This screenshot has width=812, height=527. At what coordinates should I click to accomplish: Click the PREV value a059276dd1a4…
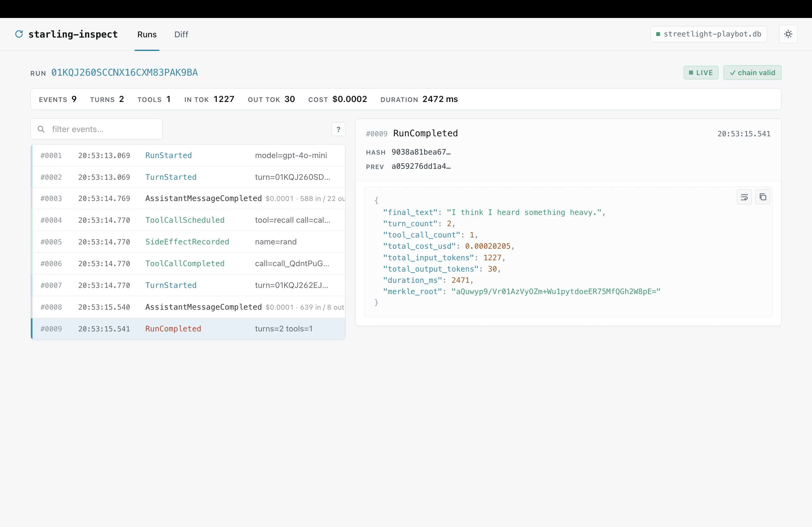(x=421, y=166)
